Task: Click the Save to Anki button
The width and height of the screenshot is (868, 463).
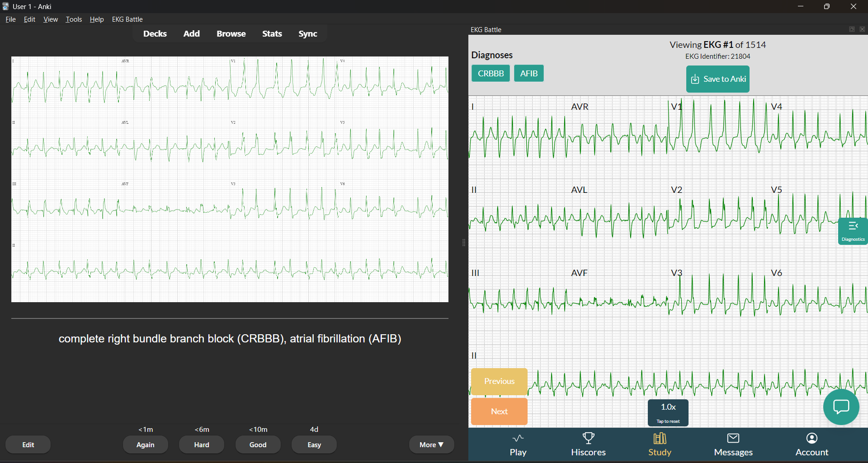Action: (x=717, y=79)
